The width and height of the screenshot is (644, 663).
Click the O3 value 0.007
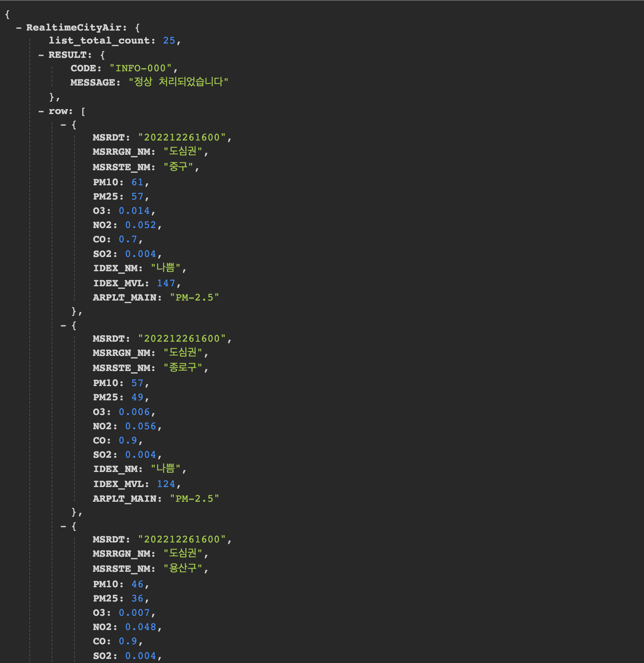tap(134, 613)
